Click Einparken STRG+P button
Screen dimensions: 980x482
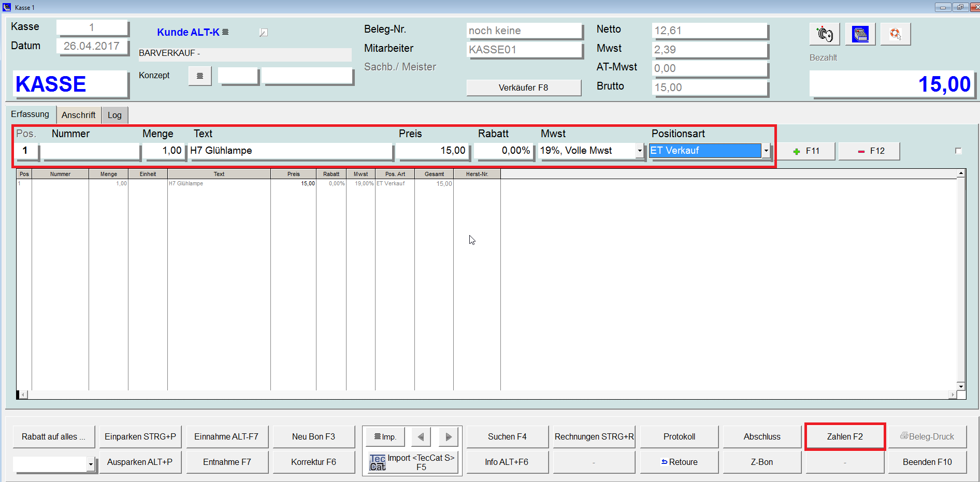(140, 436)
